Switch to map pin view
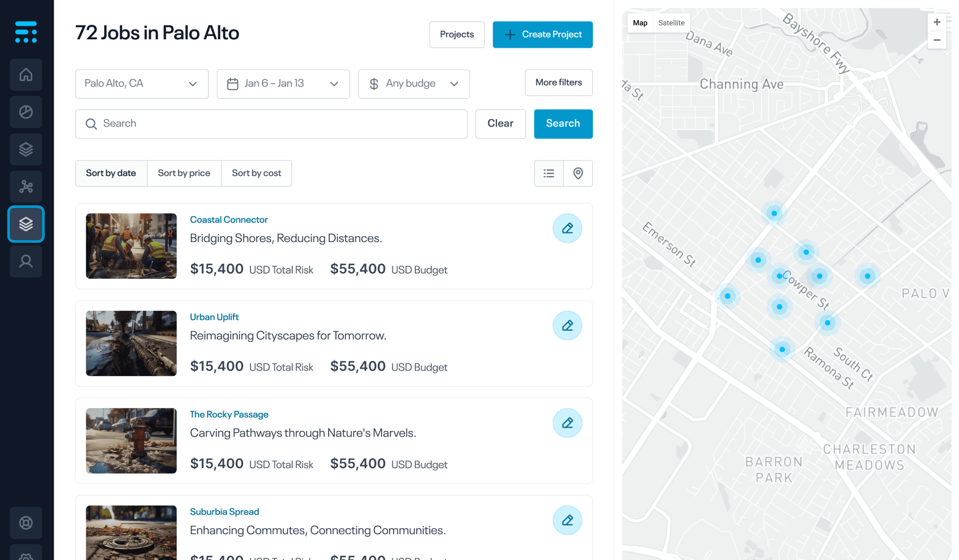Screen dimensions: 959x560 578,174
